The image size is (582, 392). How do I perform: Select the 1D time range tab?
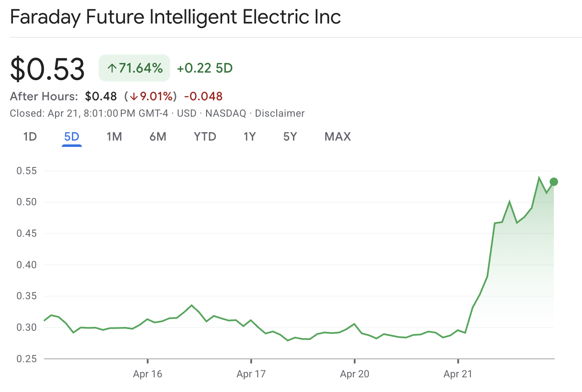(x=30, y=137)
